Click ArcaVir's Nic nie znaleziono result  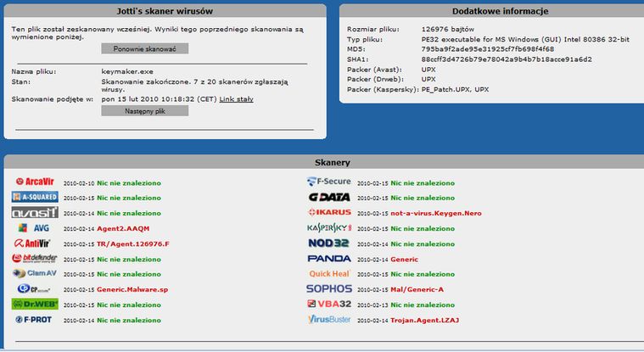point(129,183)
